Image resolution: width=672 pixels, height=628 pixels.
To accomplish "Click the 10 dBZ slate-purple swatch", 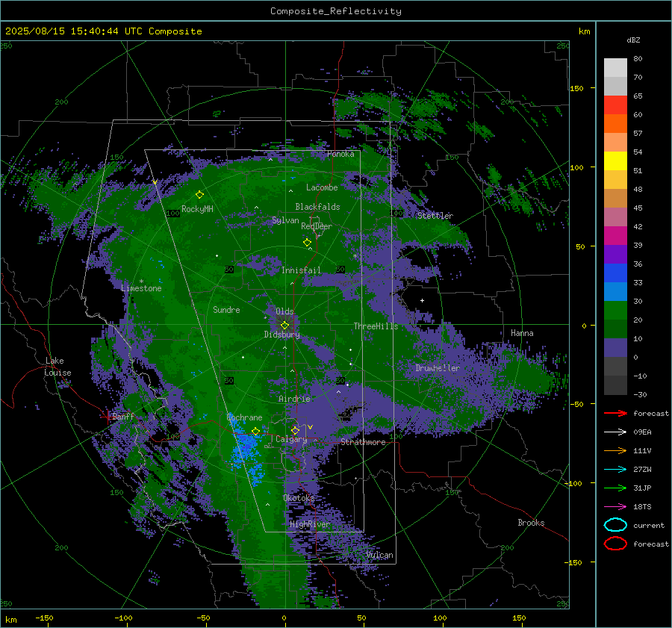I will 615,347.
